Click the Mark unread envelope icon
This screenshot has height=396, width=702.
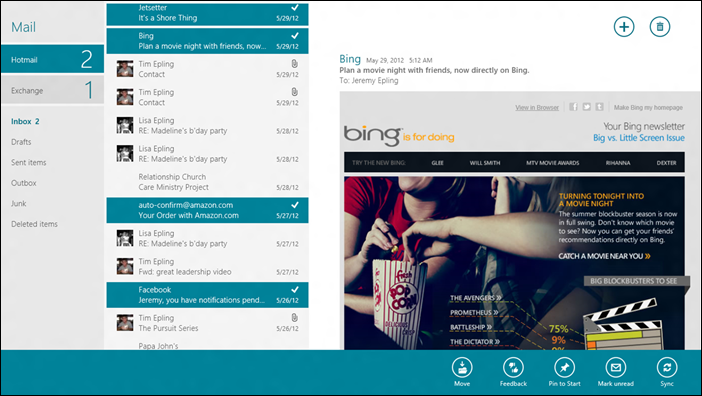pos(616,367)
